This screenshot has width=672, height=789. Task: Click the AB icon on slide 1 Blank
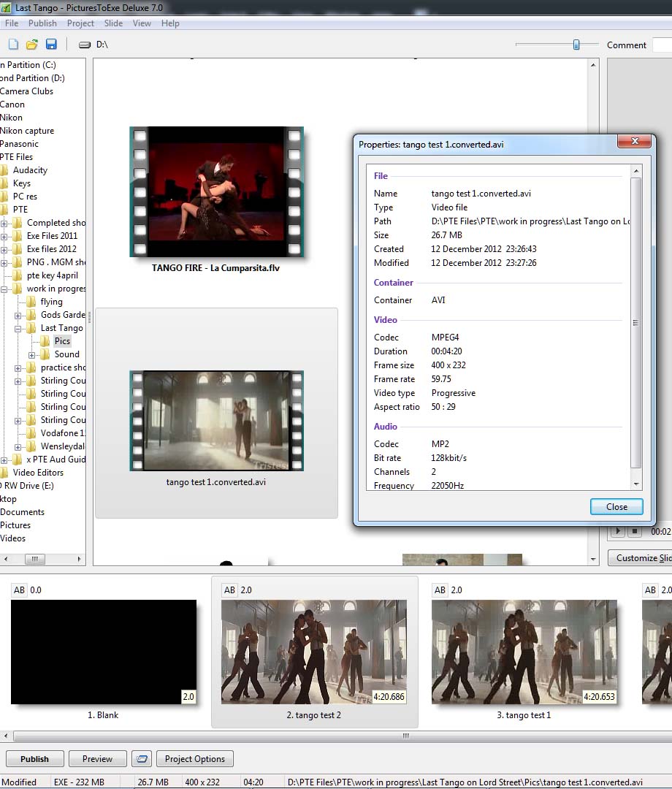point(19,590)
